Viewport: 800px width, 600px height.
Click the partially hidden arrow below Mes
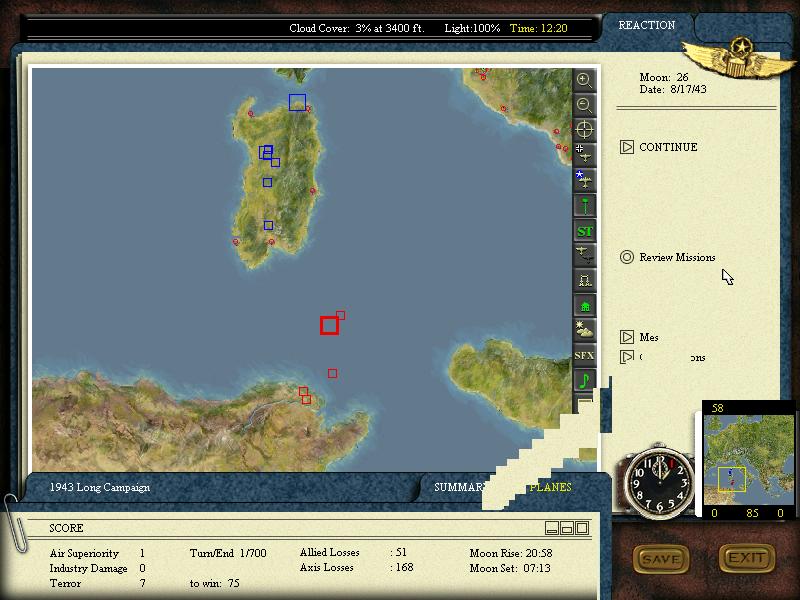[x=627, y=357]
